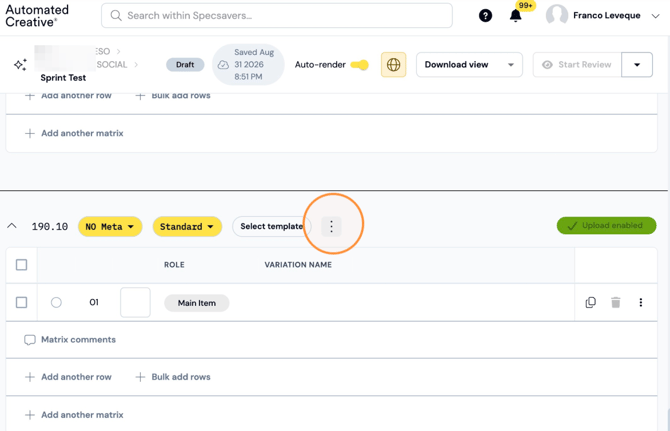Screen dimensions: 670x431
Task: Click the Start Review button
Action: point(577,65)
